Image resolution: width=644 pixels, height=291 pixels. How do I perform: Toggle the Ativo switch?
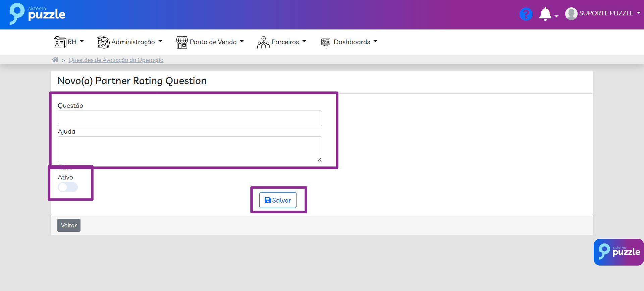coord(68,187)
